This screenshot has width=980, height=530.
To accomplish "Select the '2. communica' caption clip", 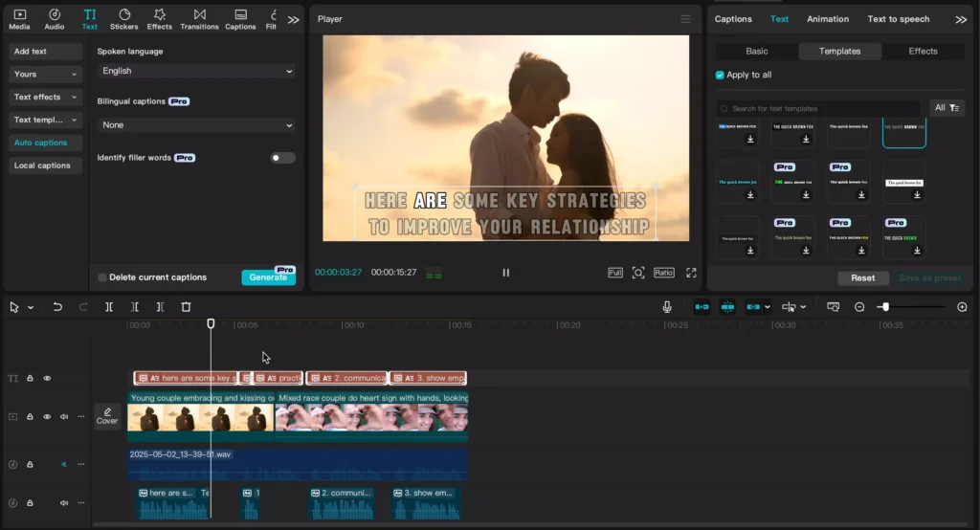I will pos(346,378).
